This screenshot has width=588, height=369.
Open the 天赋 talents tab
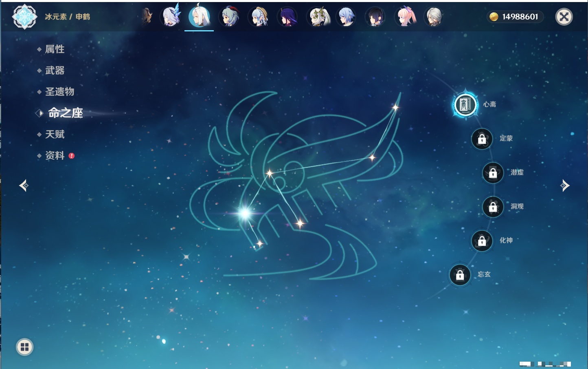click(x=55, y=134)
